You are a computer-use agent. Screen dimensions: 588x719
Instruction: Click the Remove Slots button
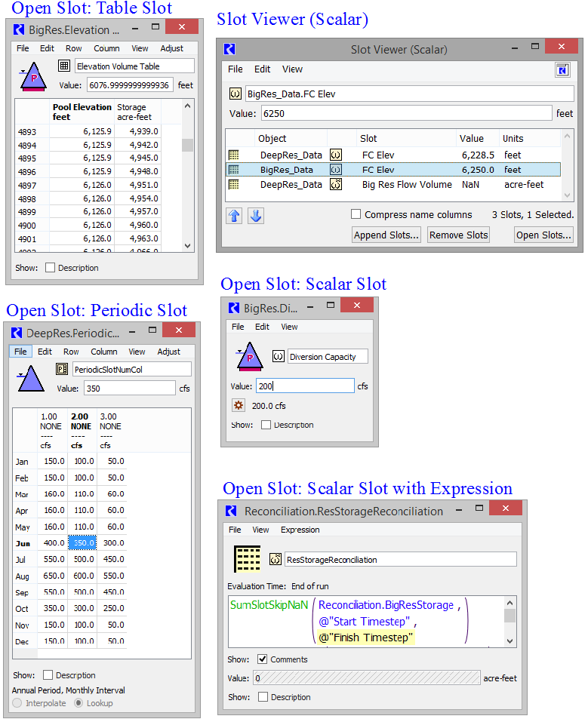(x=459, y=235)
